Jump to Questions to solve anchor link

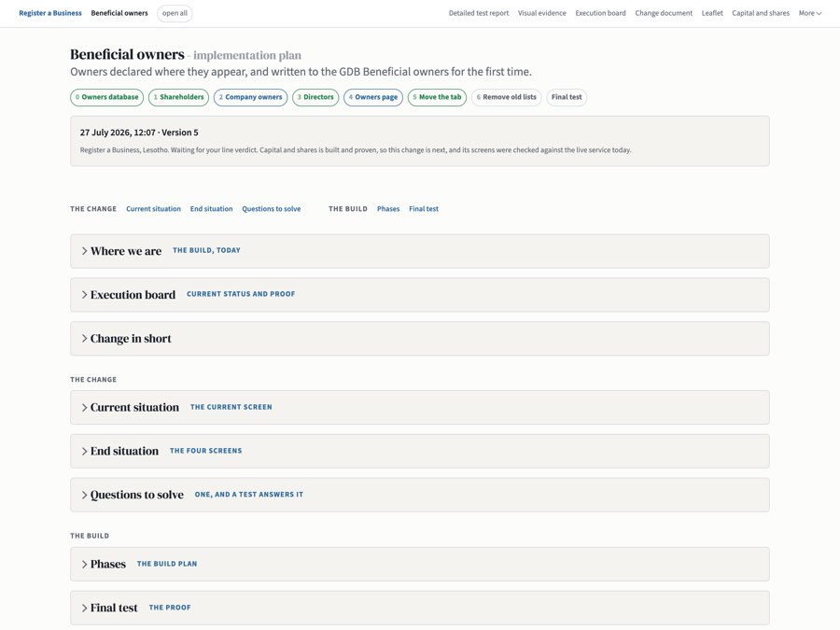tap(271, 209)
